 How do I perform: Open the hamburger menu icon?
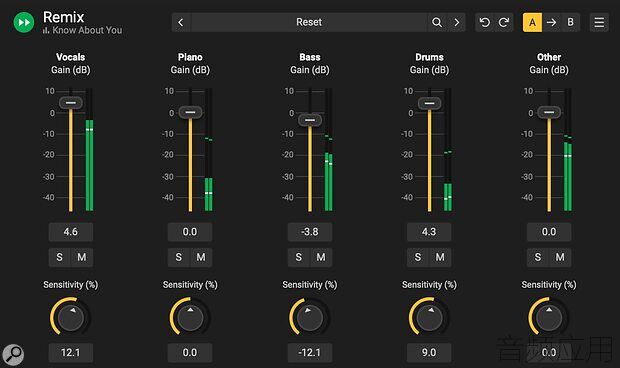(x=599, y=22)
